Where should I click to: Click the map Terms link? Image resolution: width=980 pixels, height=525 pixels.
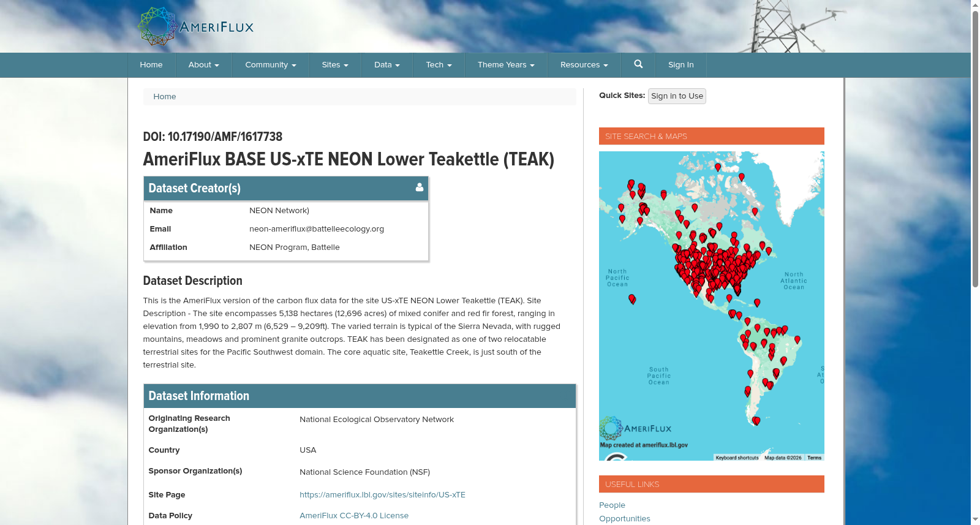814,458
